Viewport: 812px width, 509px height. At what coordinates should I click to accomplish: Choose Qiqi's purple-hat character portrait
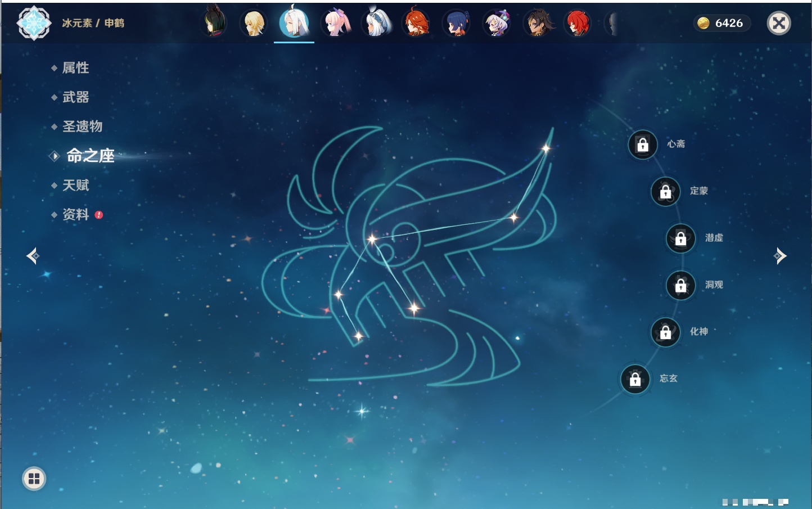point(497,24)
